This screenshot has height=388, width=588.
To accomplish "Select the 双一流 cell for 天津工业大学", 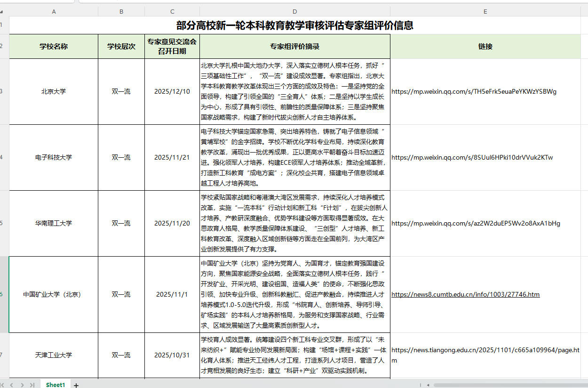I will pyautogui.click(x=121, y=355).
